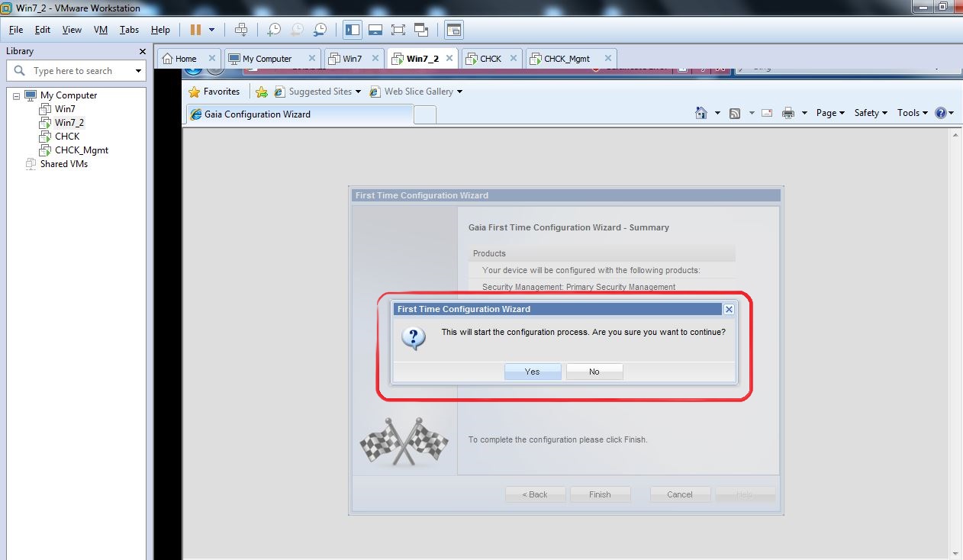Select Shared VMs in the library
The image size is (963, 560).
pyautogui.click(x=64, y=164)
